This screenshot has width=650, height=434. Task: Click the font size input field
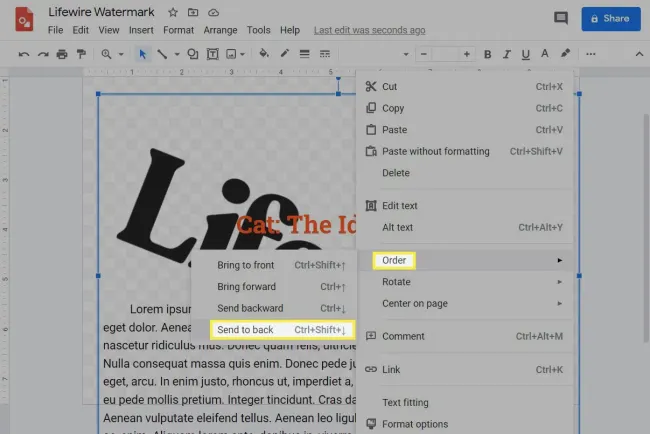[x=445, y=54]
